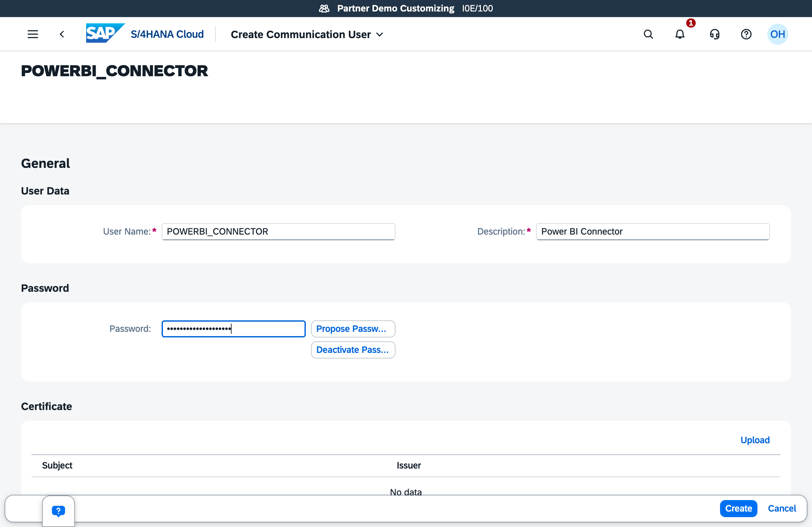Open the headset support icon
This screenshot has height=527, width=812.
[x=714, y=34]
